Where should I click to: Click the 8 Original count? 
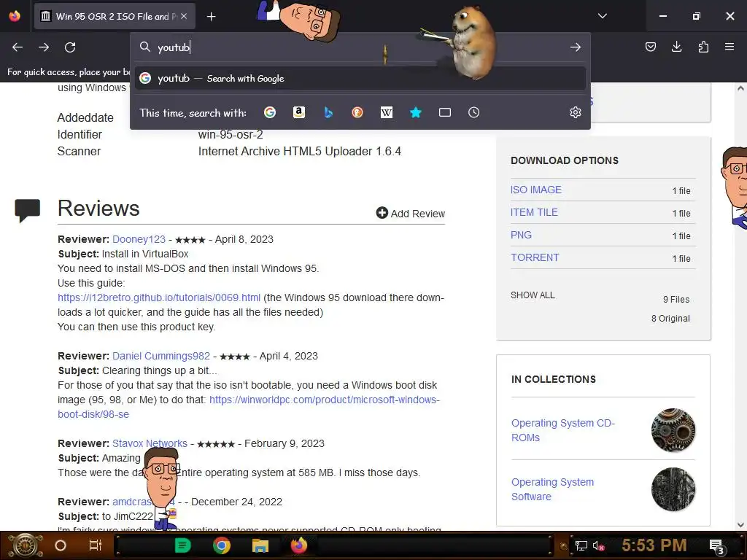click(x=670, y=319)
